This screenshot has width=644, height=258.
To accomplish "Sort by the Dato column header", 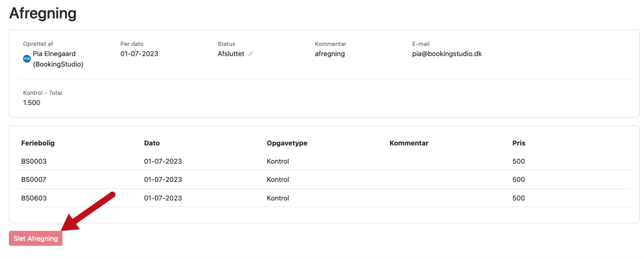I will (x=152, y=143).
